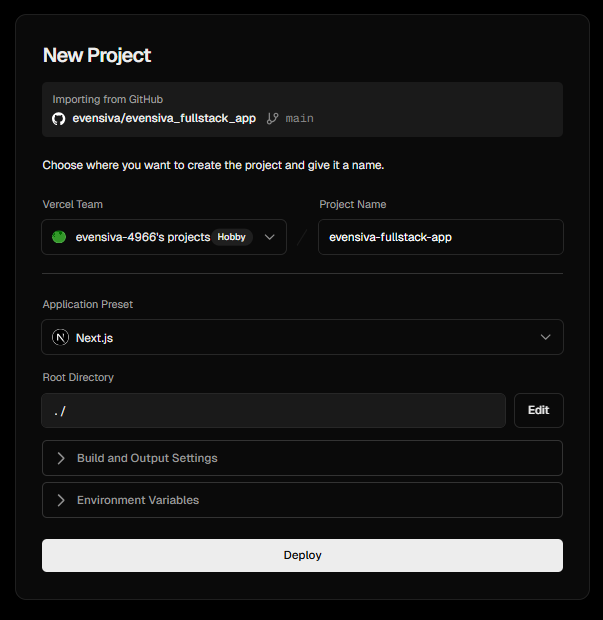This screenshot has width=603, height=620.
Task: Click the Root Directory path field
Action: tap(274, 410)
